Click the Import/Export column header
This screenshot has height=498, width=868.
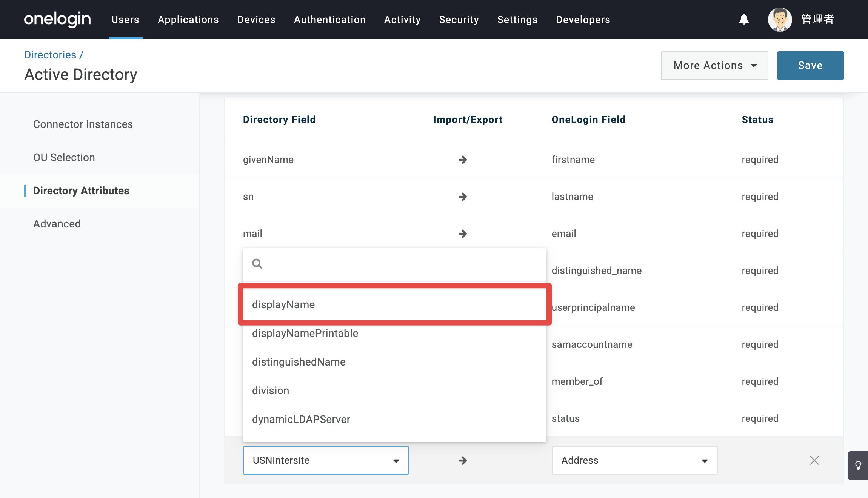click(x=468, y=120)
